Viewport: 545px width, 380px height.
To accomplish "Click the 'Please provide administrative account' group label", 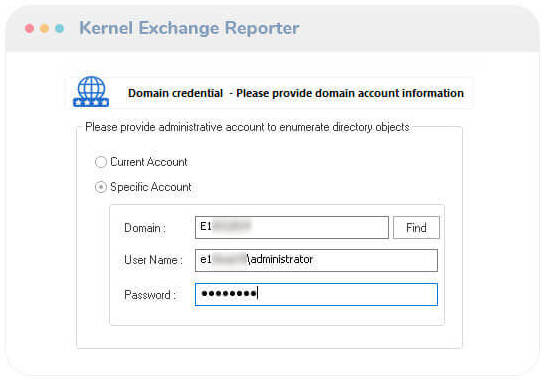I will click(x=247, y=127).
